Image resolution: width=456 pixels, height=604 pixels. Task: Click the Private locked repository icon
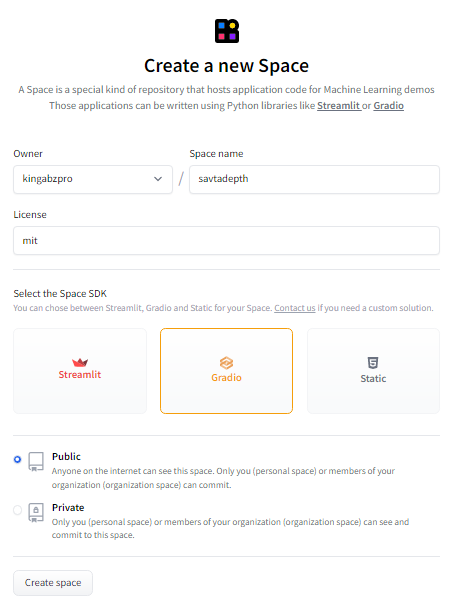36,512
